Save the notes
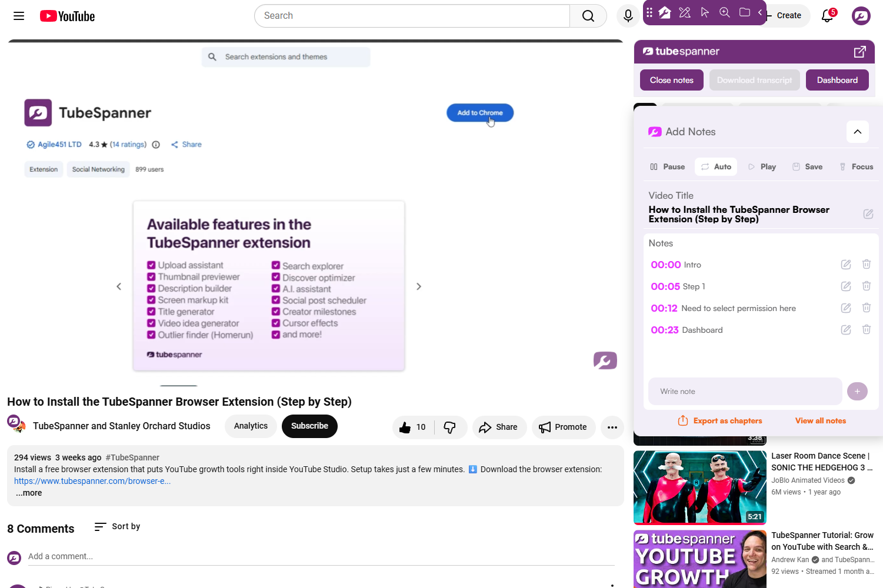The width and height of the screenshot is (883, 588). (x=808, y=167)
